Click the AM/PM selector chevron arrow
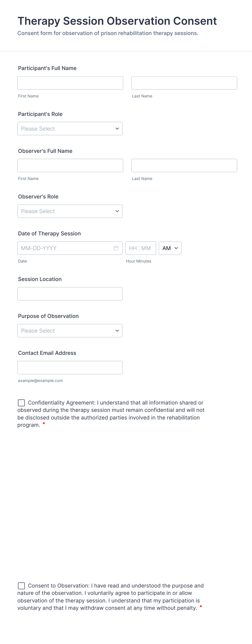 pos(176,248)
